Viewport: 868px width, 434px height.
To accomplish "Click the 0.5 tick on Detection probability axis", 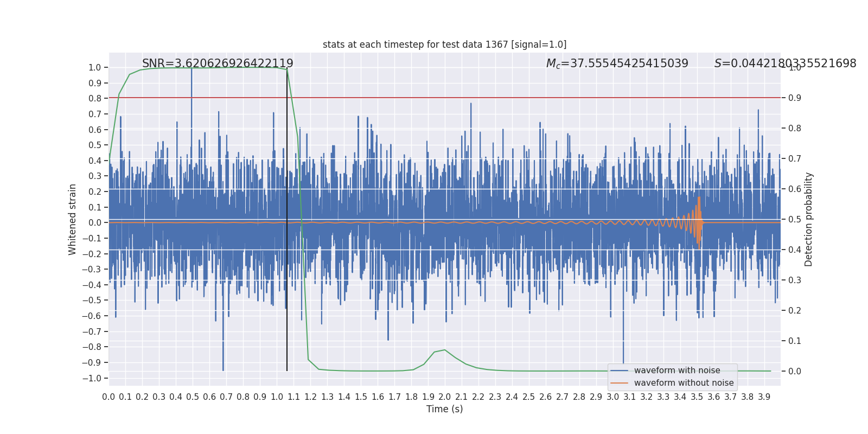I will (795, 220).
